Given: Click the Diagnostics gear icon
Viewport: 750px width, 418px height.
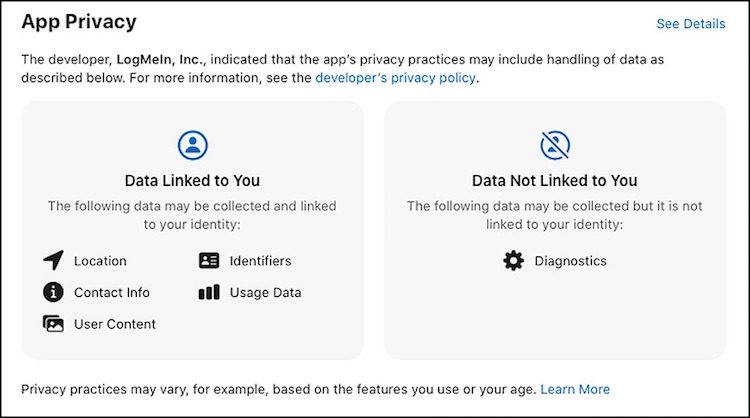Looking at the screenshot, I should click(513, 261).
